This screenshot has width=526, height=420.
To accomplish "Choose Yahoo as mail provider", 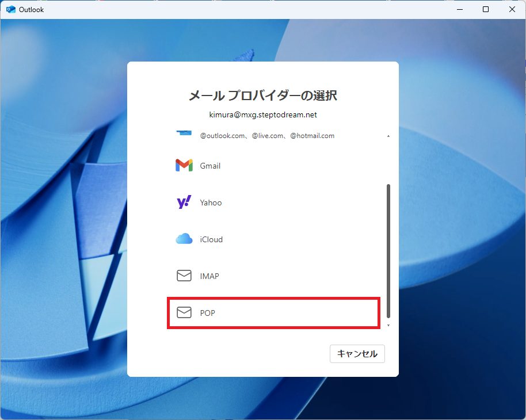I will click(273, 203).
